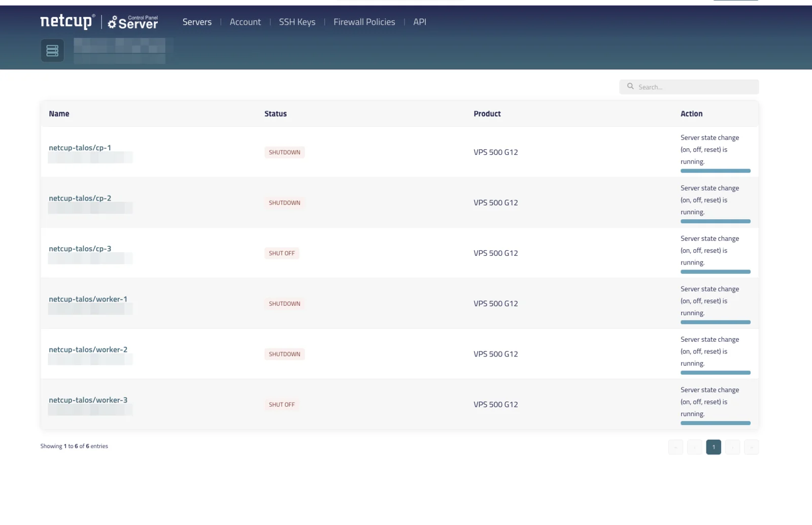Click the Status column header
The height and width of the screenshot is (525, 812).
click(276, 114)
